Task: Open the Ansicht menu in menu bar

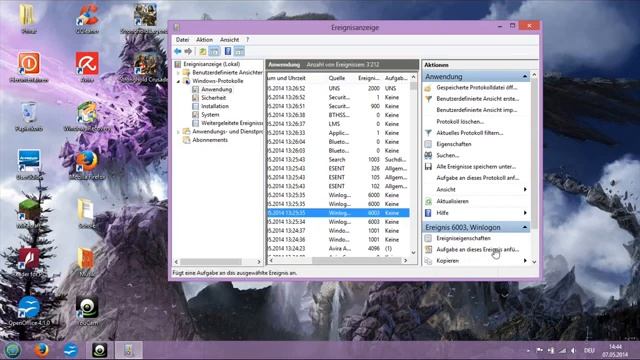Action: pyautogui.click(x=229, y=40)
